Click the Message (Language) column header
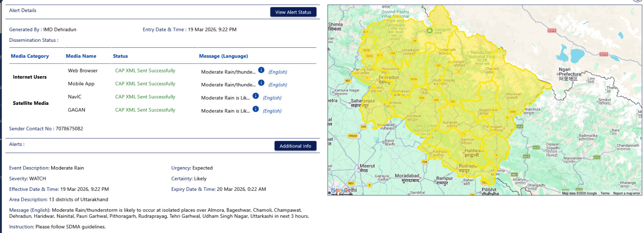Image resolution: width=644 pixels, height=233 pixels. [223, 56]
